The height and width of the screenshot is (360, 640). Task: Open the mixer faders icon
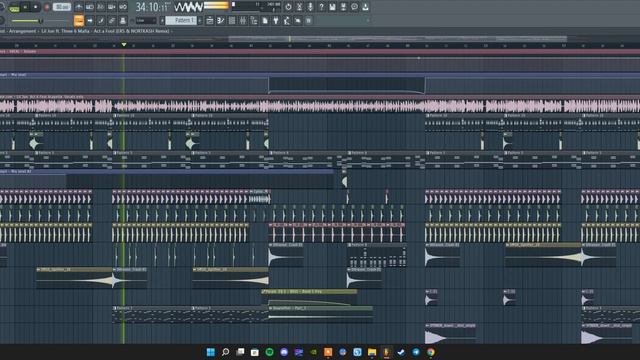coord(243,20)
